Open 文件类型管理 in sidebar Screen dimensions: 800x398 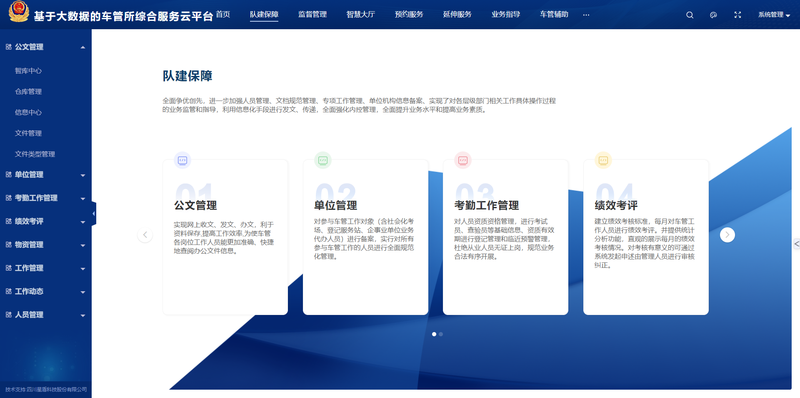[35, 154]
